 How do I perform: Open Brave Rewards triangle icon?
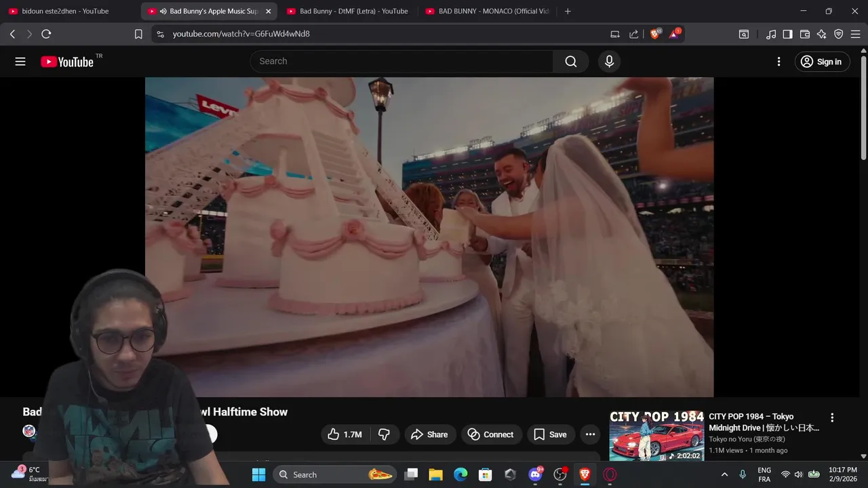click(x=674, y=34)
